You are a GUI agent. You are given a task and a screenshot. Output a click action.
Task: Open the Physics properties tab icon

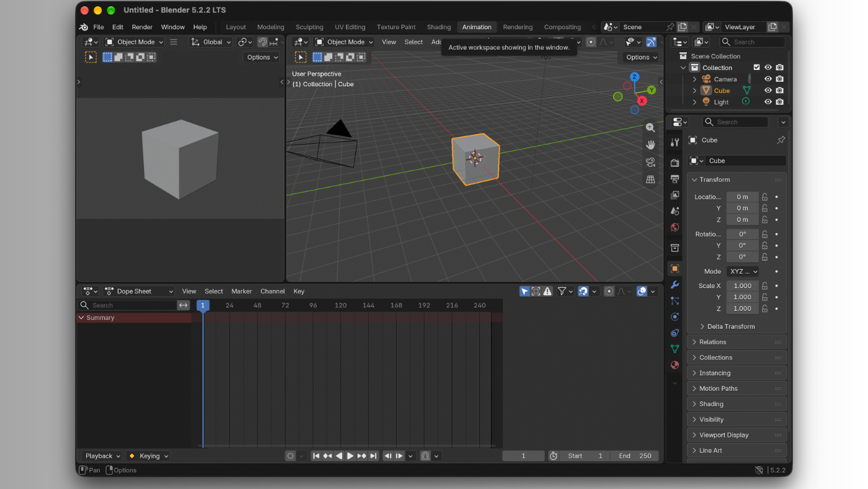[675, 316]
